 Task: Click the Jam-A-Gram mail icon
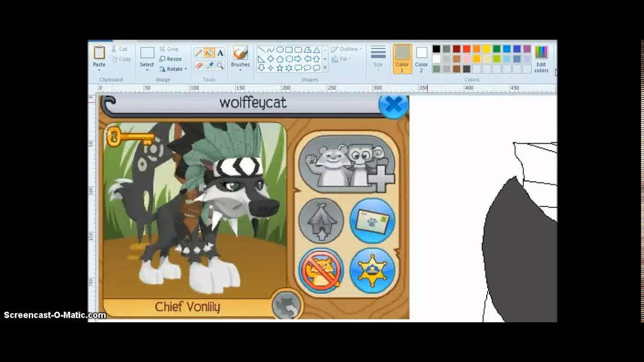click(372, 220)
